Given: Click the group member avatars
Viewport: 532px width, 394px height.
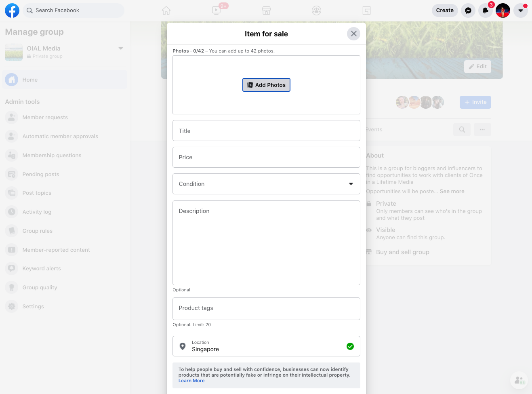Looking at the screenshot, I should pyautogui.click(x=420, y=102).
